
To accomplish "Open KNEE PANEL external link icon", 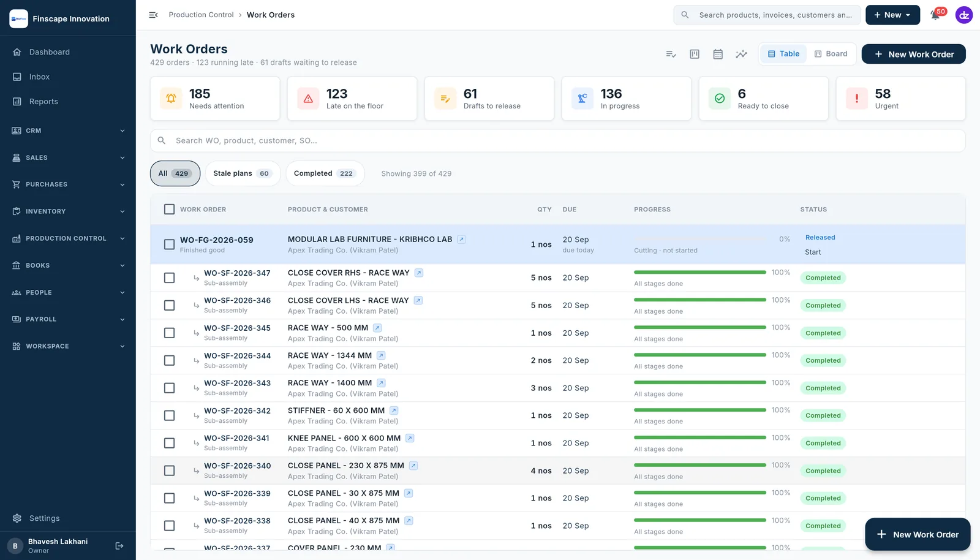I will pos(410,438).
